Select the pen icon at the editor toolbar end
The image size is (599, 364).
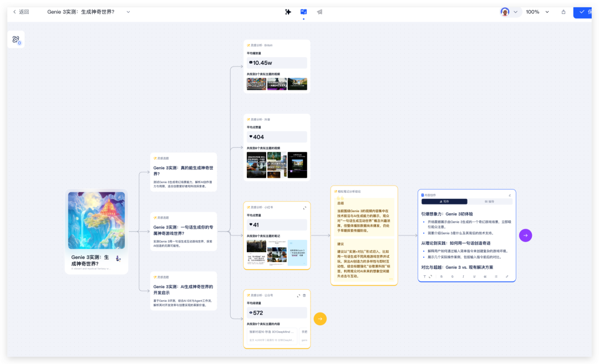coord(507,276)
